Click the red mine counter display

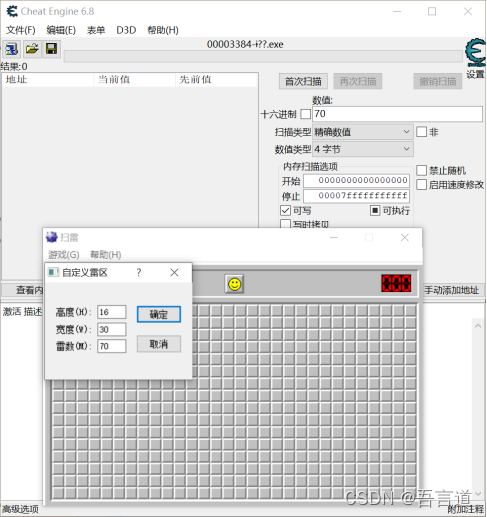pyautogui.click(x=396, y=283)
